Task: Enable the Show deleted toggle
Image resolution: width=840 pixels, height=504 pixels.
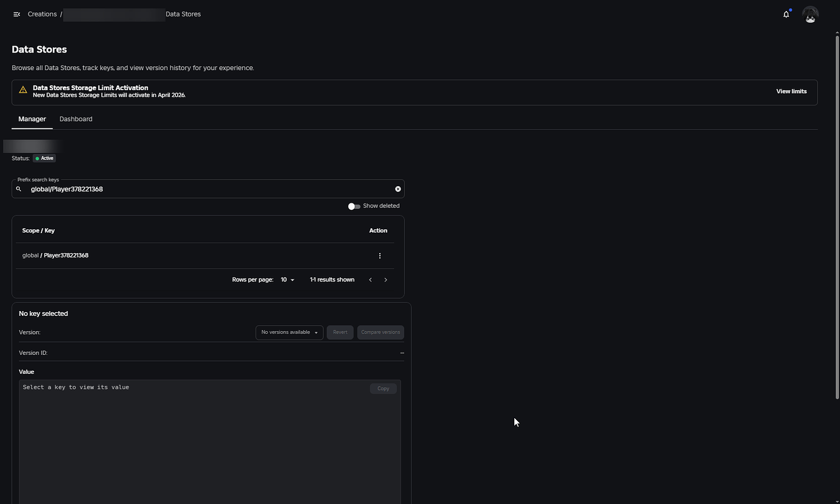Action: click(x=354, y=206)
